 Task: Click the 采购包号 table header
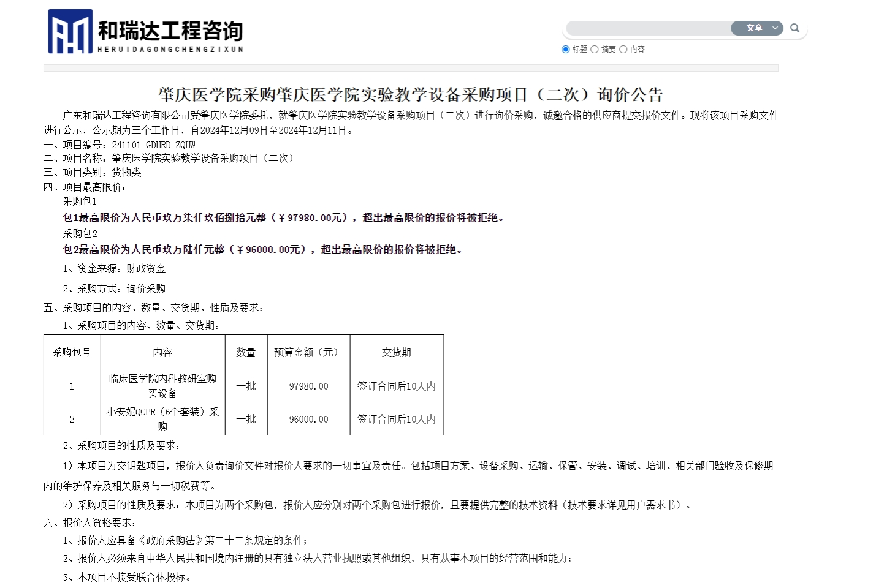(x=72, y=352)
